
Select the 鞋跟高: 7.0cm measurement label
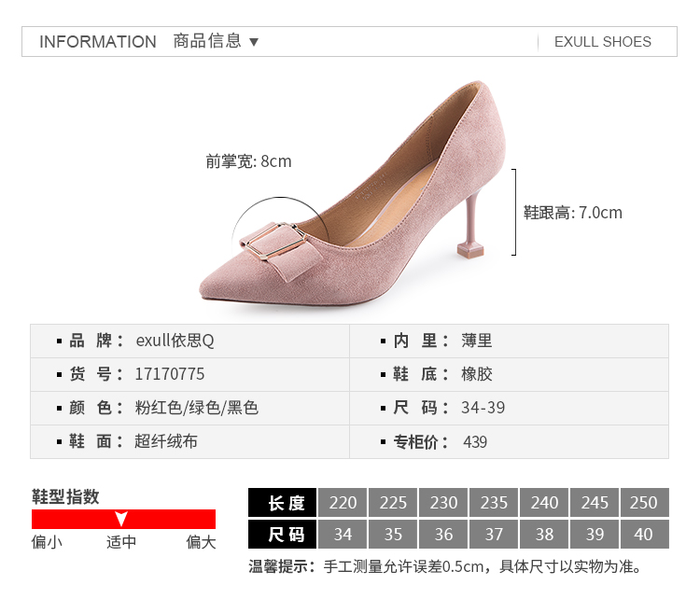coord(573,213)
